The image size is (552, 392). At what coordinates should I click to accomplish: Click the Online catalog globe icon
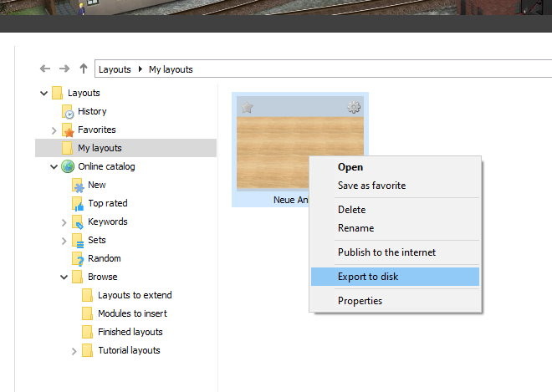tap(68, 166)
